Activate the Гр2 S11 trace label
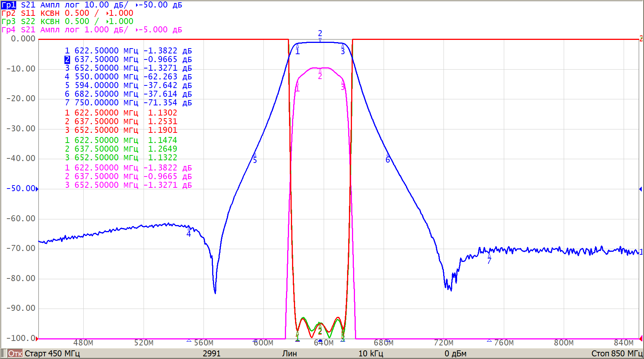 click(x=9, y=13)
